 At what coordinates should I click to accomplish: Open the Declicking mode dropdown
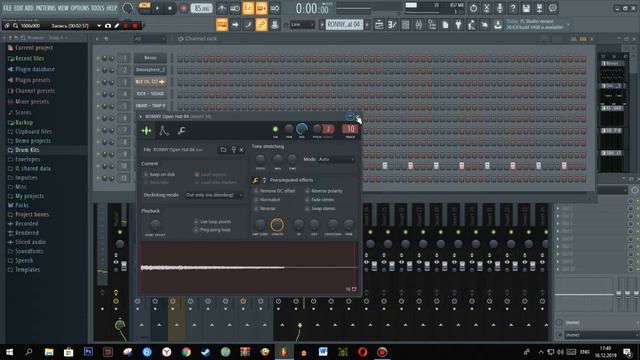[214, 195]
